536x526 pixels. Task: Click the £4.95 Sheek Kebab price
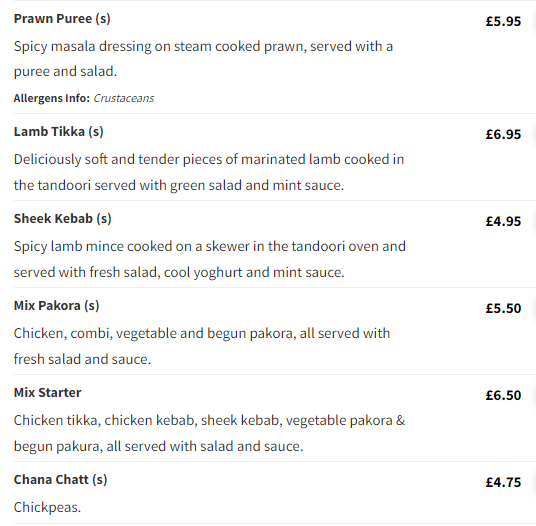click(503, 221)
